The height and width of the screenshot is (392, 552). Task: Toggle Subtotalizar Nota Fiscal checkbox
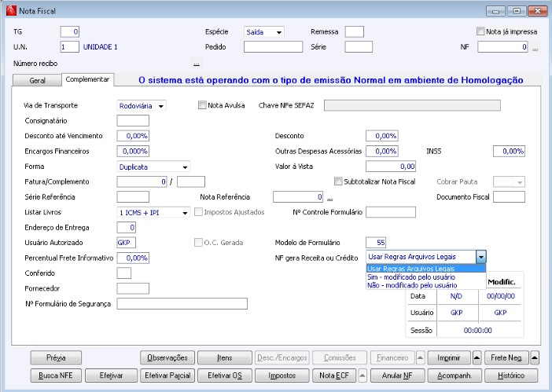coord(338,181)
